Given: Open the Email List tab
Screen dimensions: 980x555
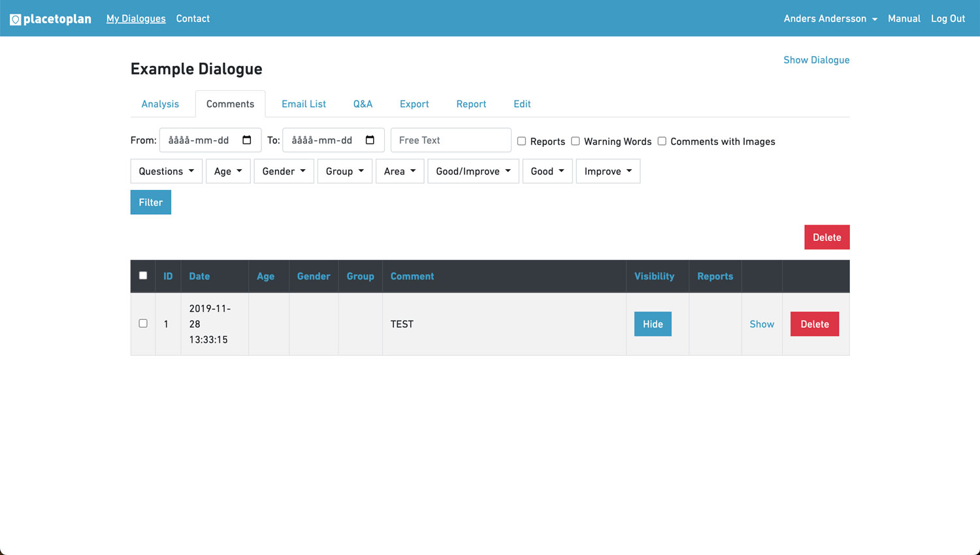Looking at the screenshot, I should pyautogui.click(x=304, y=104).
